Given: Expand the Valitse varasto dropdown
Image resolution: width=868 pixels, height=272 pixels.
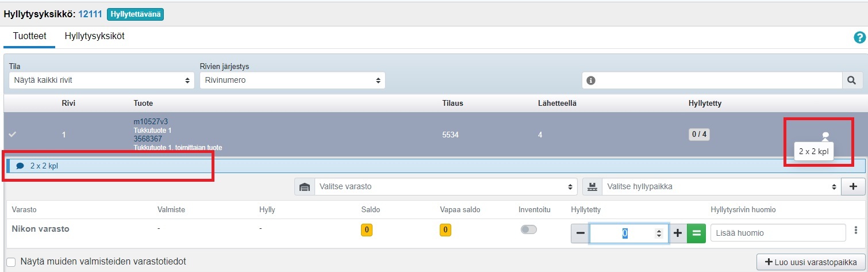Looking at the screenshot, I should (x=445, y=187).
